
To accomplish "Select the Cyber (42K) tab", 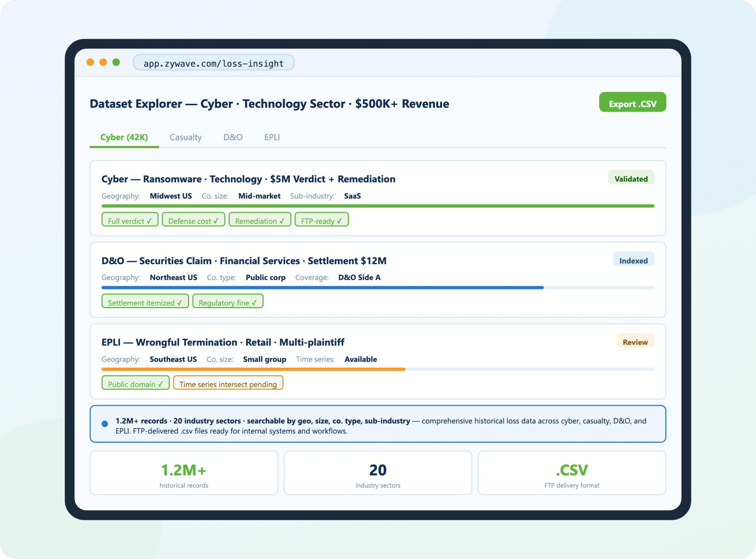I will [x=124, y=137].
